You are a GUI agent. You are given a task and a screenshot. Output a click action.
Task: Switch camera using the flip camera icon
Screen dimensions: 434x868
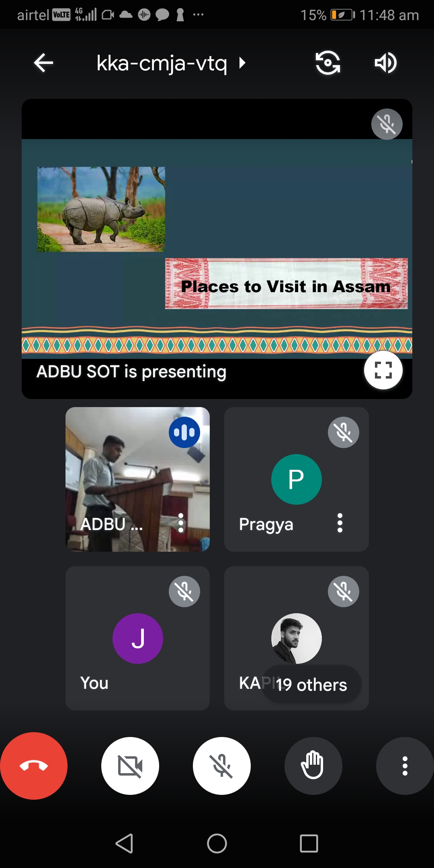pos(328,63)
